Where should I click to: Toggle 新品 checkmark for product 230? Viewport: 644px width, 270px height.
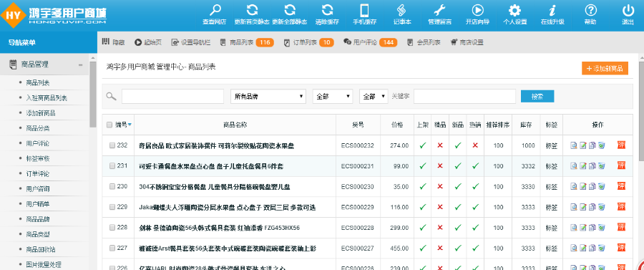pos(458,187)
